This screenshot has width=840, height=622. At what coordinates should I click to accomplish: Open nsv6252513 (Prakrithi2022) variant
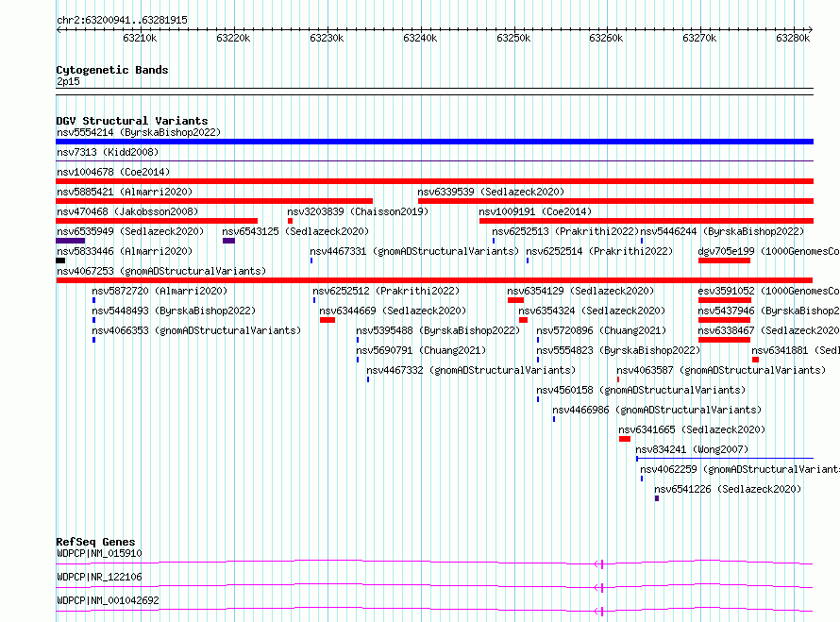click(x=565, y=231)
